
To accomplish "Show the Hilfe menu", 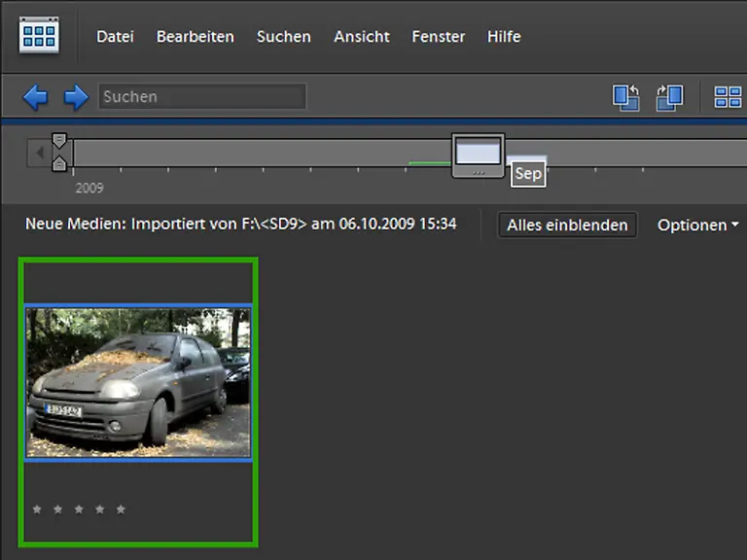I will [x=504, y=37].
